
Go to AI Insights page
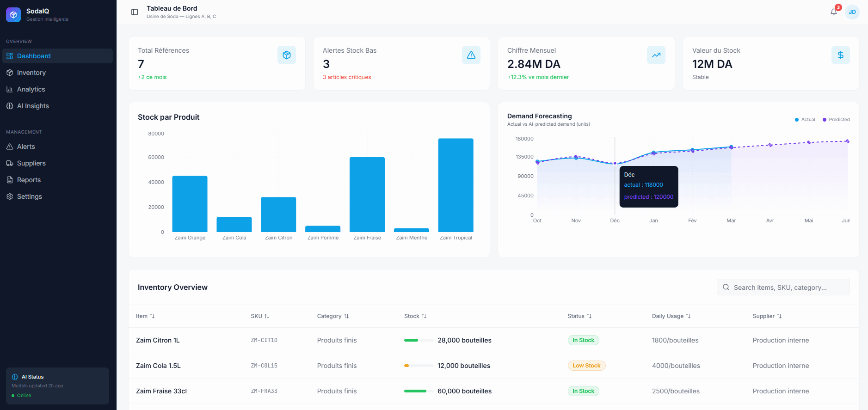[33, 106]
